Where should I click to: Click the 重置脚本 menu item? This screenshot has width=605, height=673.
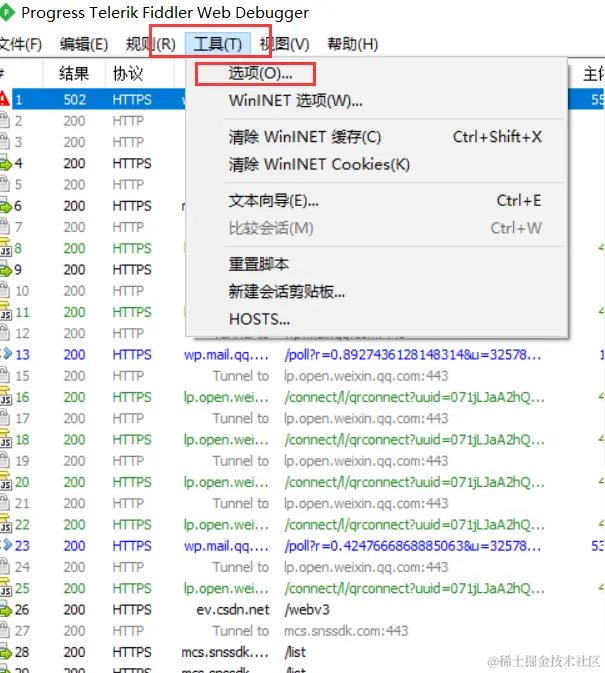click(259, 264)
